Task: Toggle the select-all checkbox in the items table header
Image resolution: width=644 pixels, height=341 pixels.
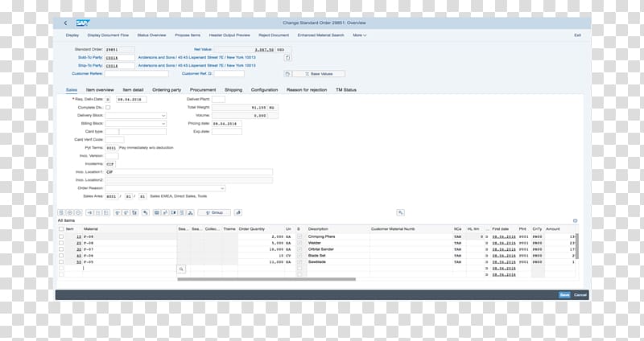Action: pyautogui.click(x=61, y=229)
